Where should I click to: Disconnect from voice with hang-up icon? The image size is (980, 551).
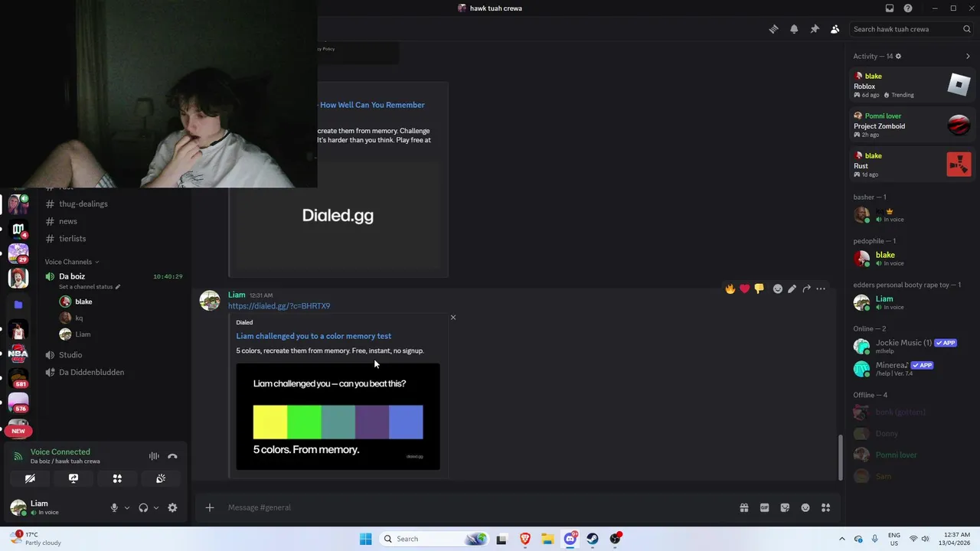coord(172,456)
